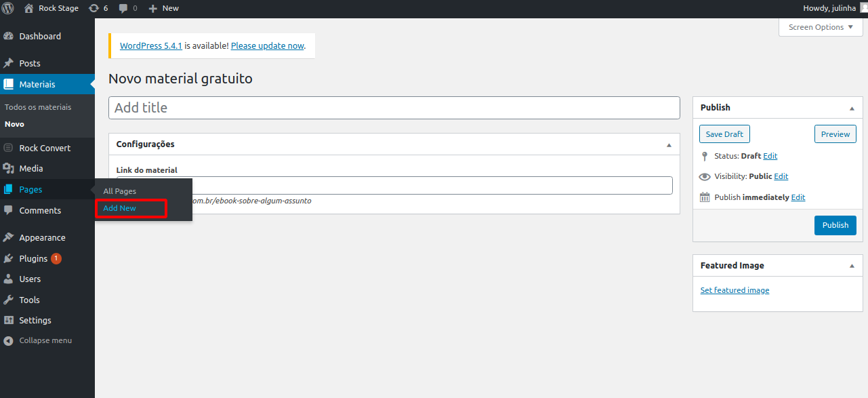Click the Link do material input field
The image size is (868, 398).
pyautogui.click(x=394, y=186)
